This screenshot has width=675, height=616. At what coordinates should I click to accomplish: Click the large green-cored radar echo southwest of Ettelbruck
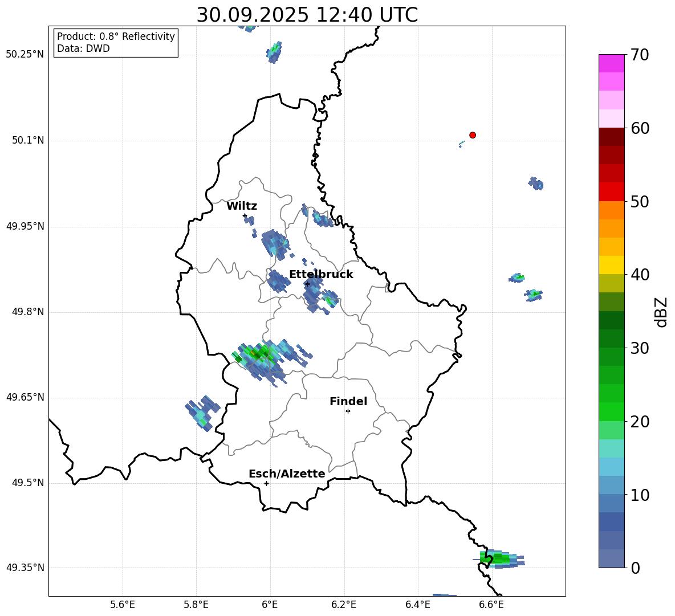pyautogui.click(x=272, y=362)
